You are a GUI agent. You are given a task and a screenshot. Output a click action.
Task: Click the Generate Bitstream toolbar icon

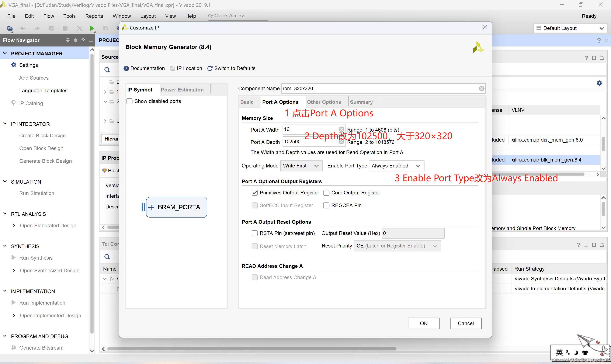tap(105, 28)
